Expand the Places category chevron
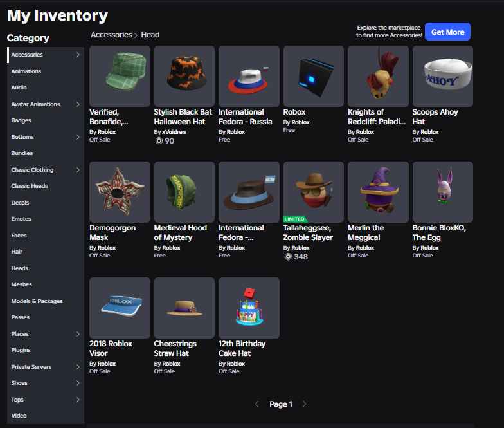This screenshot has height=428, width=504. pyautogui.click(x=78, y=334)
